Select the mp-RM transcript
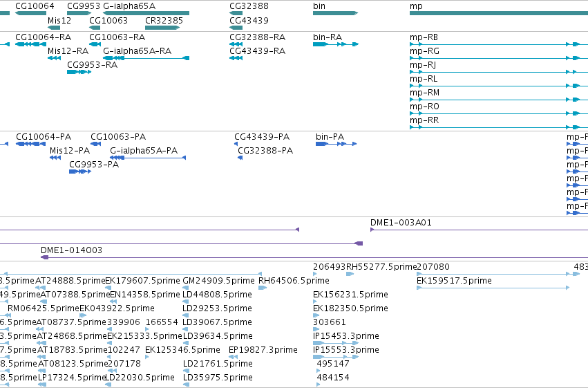Viewport: 588px width, 388px height. pyautogui.click(x=424, y=93)
